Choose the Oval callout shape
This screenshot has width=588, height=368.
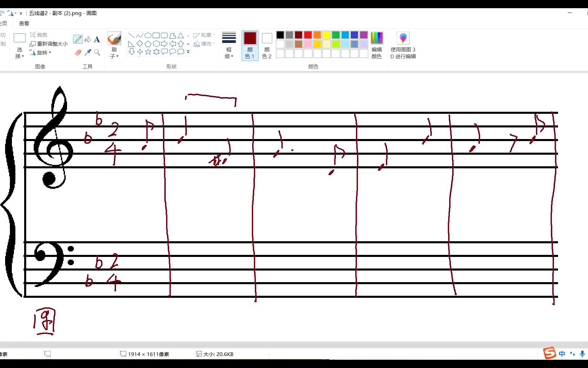(173, 52)
